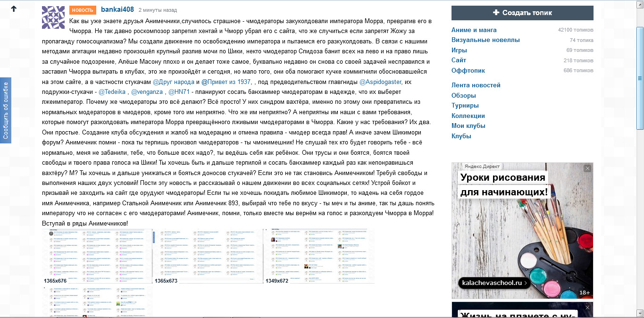Close the second Yandex ad at the bottom

point(587,308)
